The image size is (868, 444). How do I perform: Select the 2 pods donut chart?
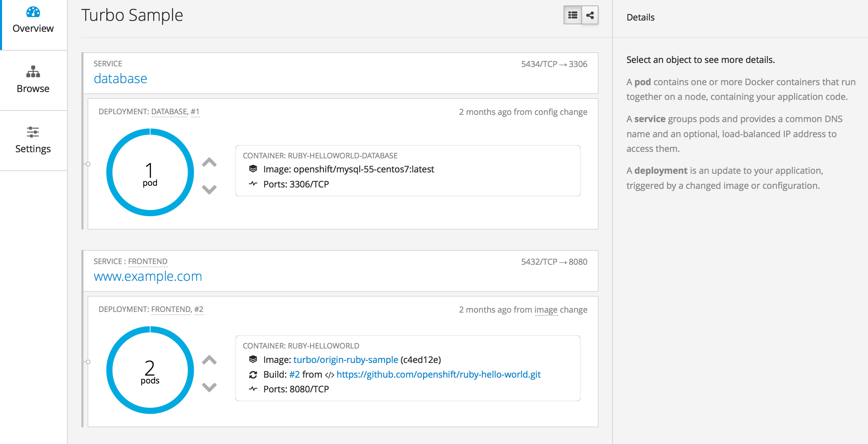click(x=150, y=370)
